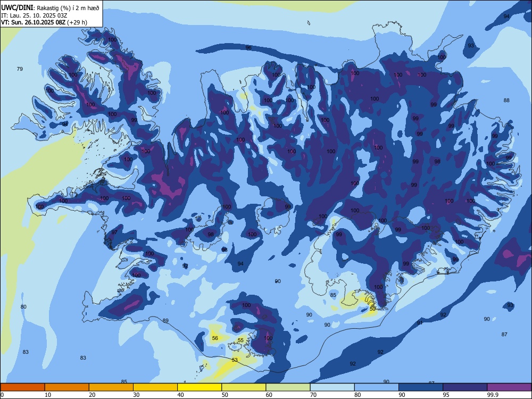This screenshot has width=532, height=399.
Task: Click the '95' legend scale label
Action: coord(446,395)
